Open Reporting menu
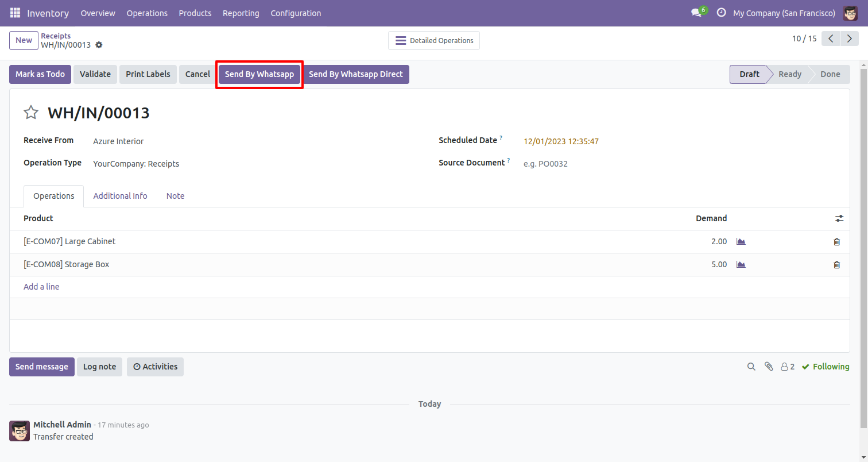868x462 pixels. 241,13
